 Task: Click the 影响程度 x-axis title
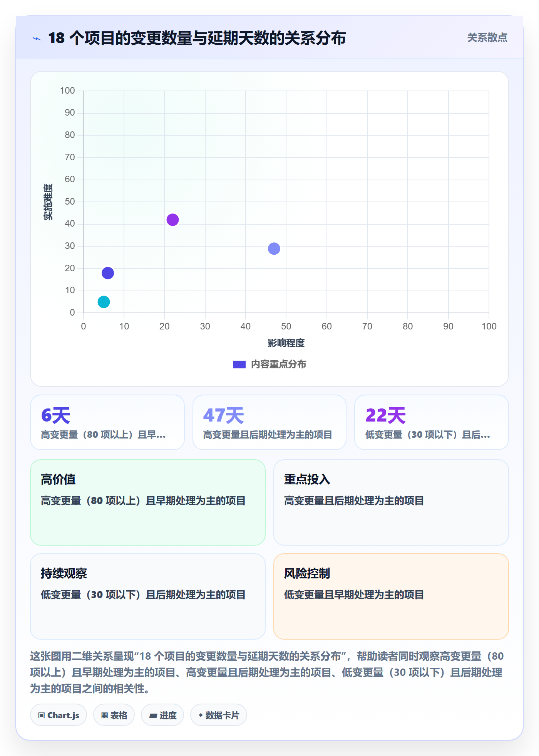coord(286,343)
